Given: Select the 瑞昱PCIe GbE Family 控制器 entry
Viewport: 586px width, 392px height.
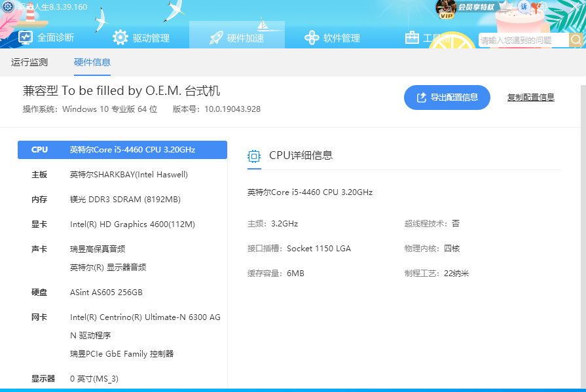Looking at the screenshot, I should pyautogui.click(x=122, y=354).
